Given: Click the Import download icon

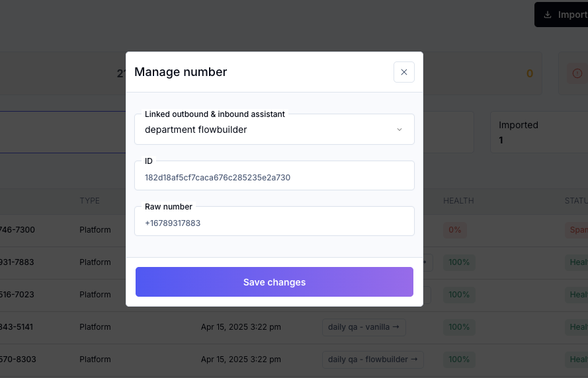Looking at the screenshot, I should [x=548, y=15].
